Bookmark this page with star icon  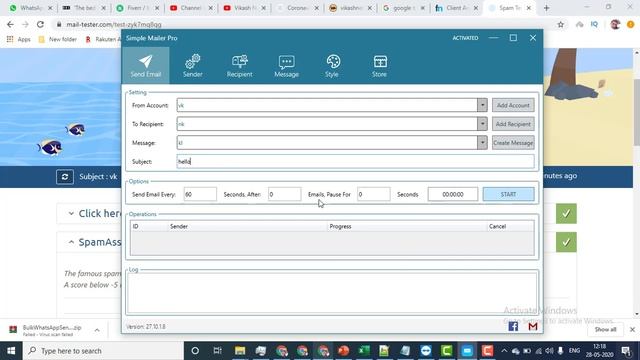[x=561, y=24]
